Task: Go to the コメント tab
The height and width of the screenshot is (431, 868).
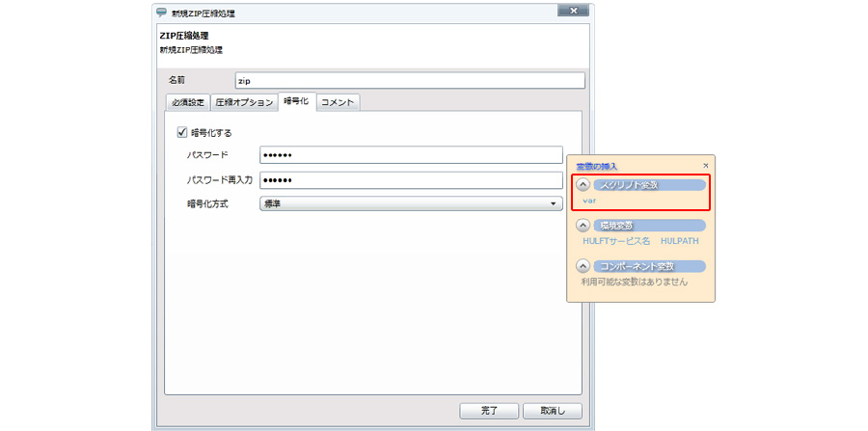Action: pos(338,102)
